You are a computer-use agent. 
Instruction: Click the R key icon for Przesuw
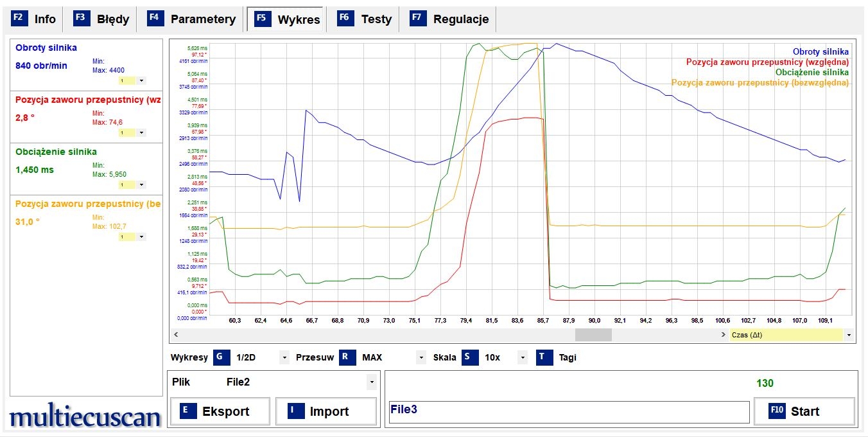[x=347, y=357]
